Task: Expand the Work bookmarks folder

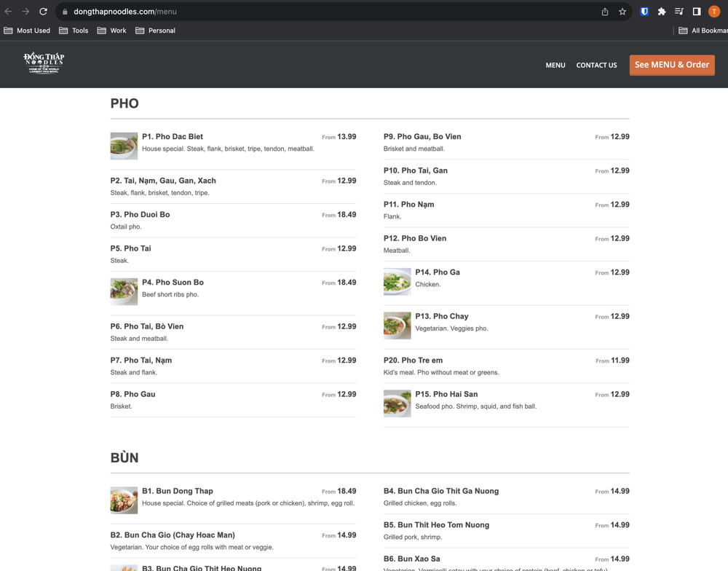Action: click(x=111, y=31)
